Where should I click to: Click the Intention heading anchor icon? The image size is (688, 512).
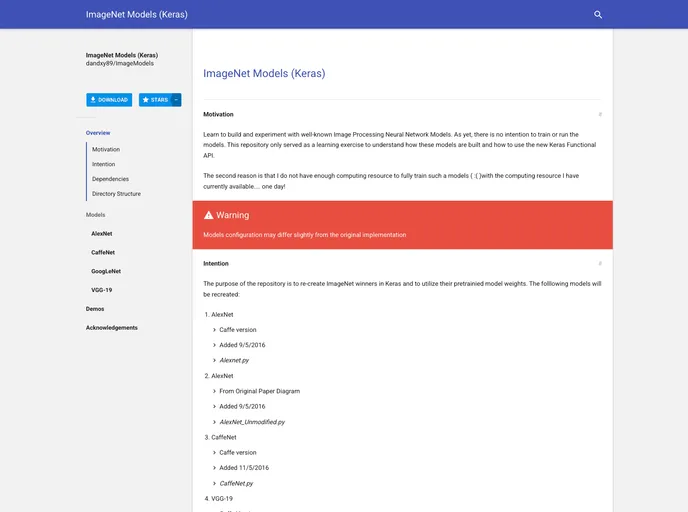point(600,263)
